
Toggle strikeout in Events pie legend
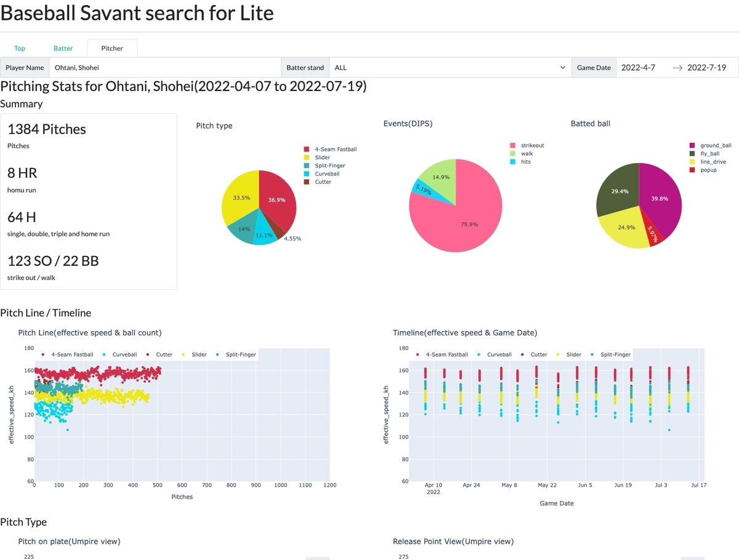(x=527, y=145)
